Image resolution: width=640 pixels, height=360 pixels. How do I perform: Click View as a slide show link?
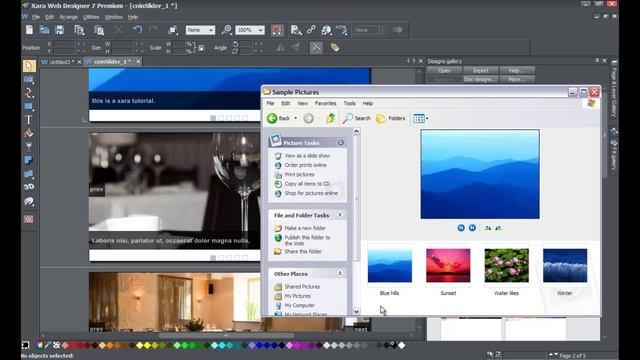click(x=307, y=156)
